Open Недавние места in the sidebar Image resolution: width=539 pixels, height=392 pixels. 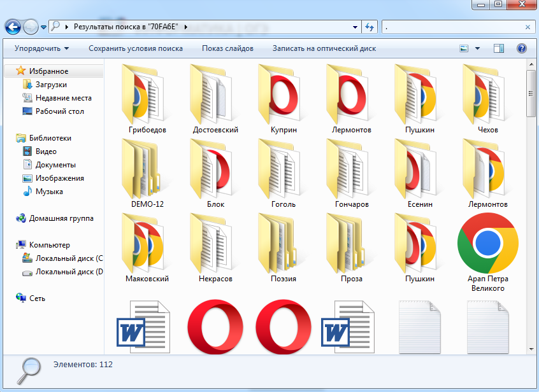tap(63, 98)
